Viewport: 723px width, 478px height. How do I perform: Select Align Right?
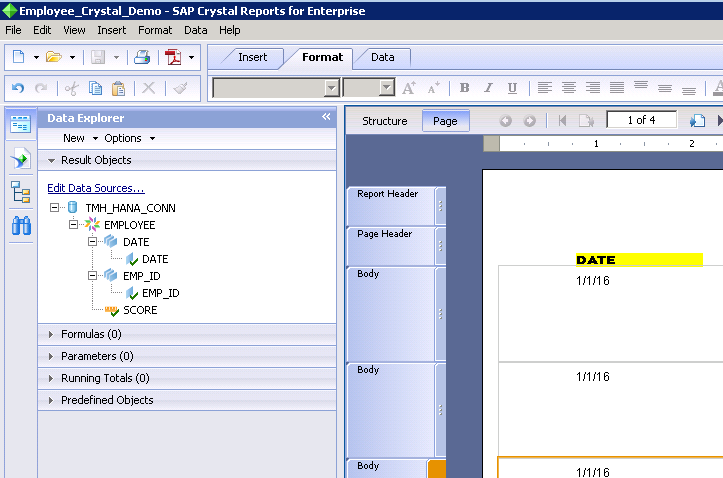coord(593,87)
